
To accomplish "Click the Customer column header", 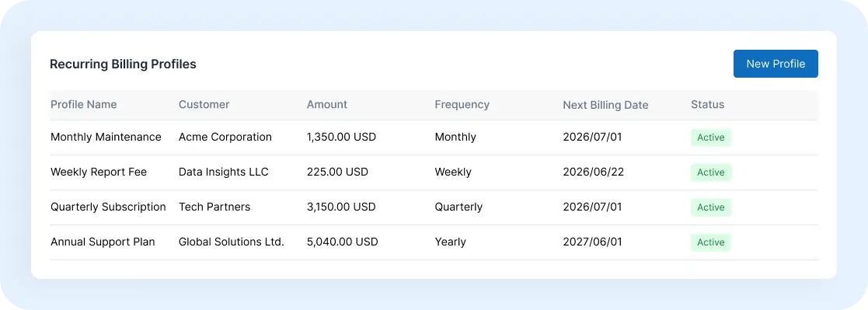I will (x=204, y=105).
